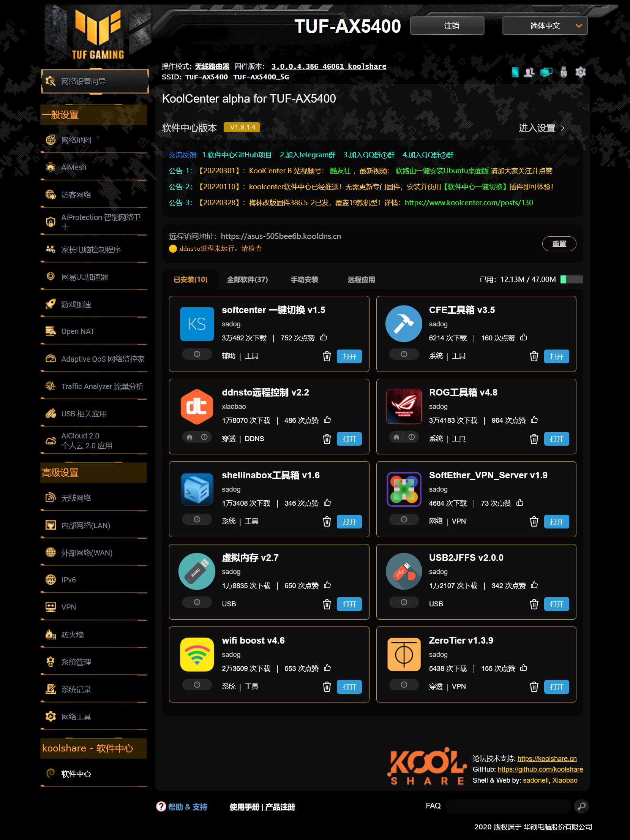Click 打开 for the CFE工具箱
The height and width of the screenshot is (840, 630).
click(556, 356)
